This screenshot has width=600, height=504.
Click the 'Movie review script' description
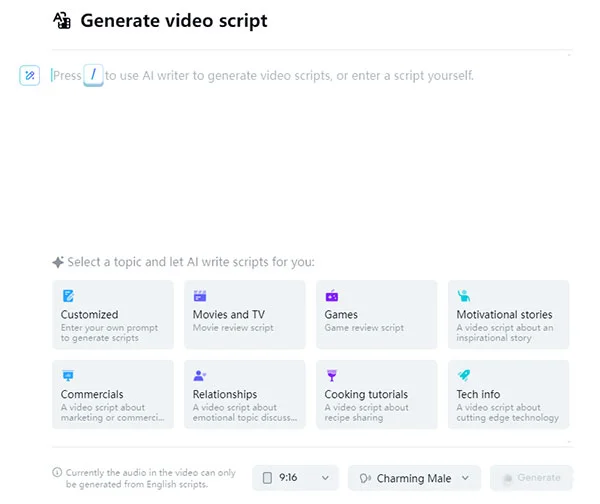(233, 328)
